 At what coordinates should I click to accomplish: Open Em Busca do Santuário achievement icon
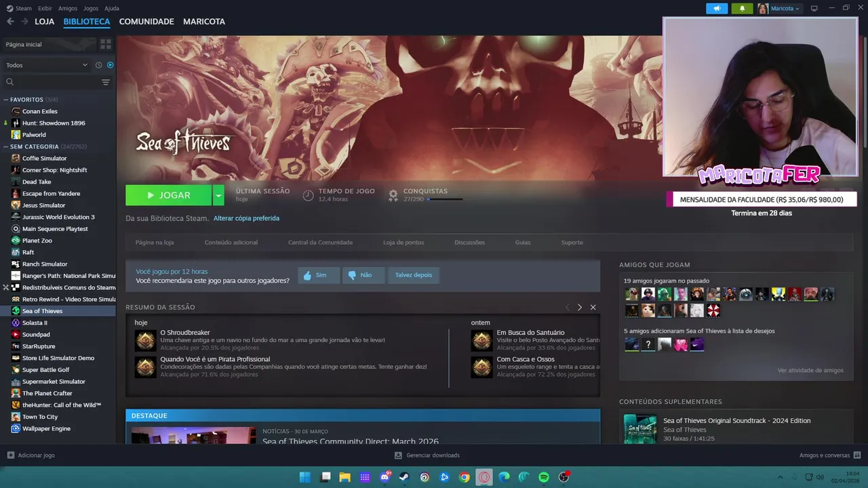482,340
